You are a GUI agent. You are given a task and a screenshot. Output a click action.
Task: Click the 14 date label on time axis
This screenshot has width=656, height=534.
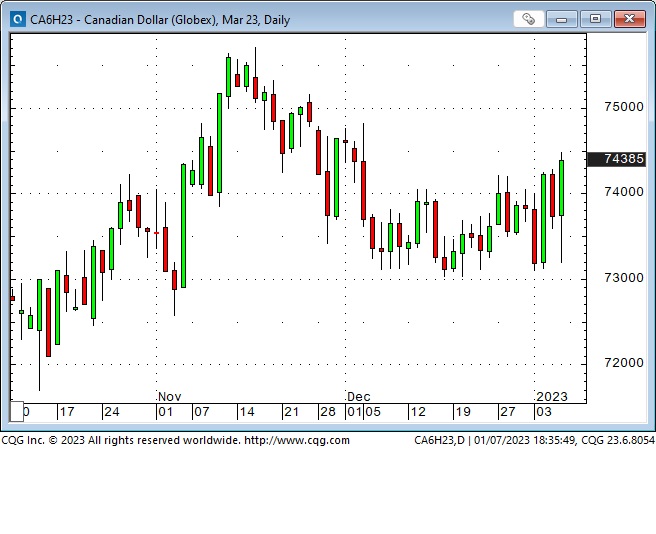[247, 412]
